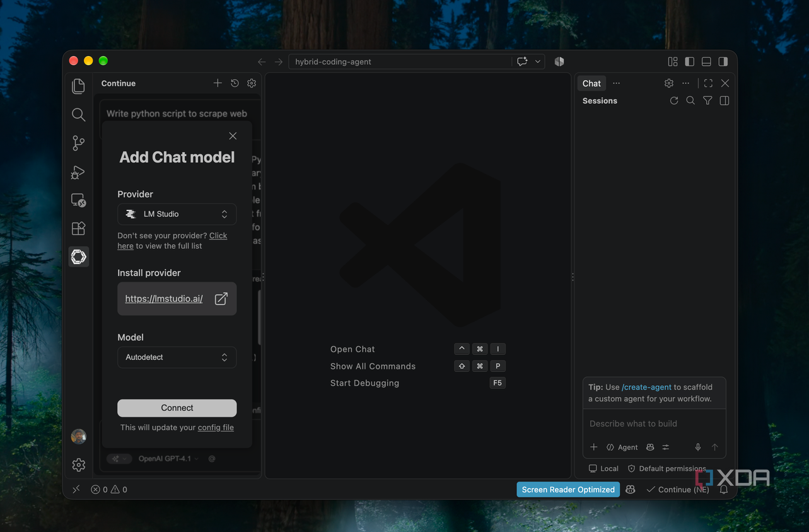Open the Accounts avatar menu
This screenshot has height=532, width=809.
click(x=78, y=436)
